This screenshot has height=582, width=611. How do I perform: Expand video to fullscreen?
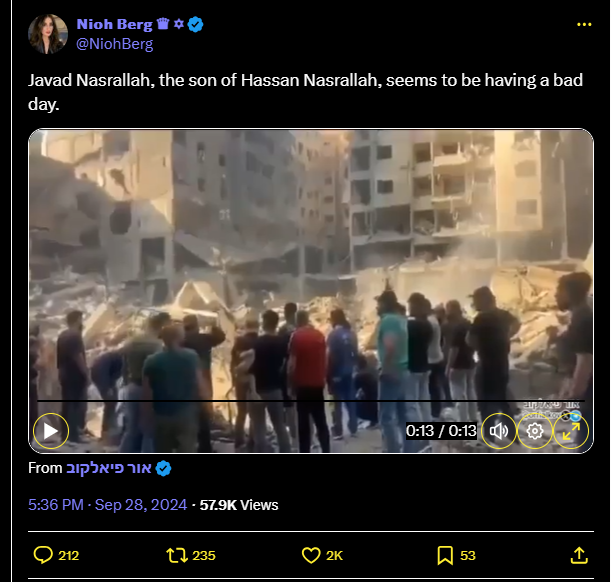point(570,431)
